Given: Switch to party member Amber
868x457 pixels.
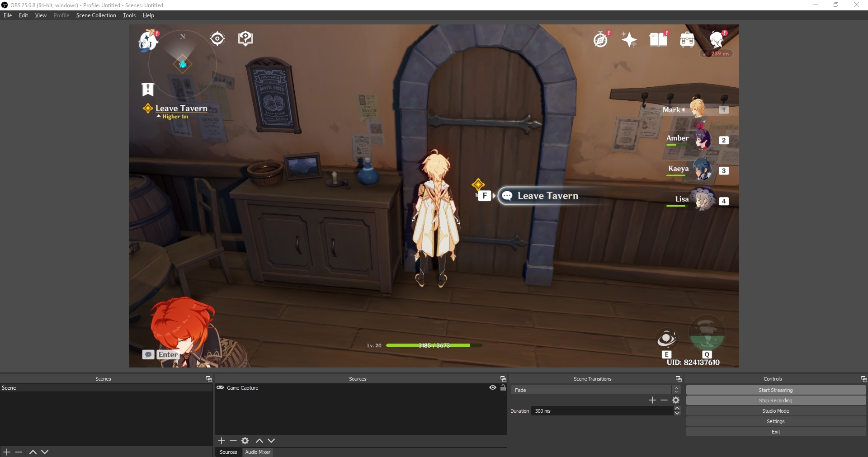Looking at the screenshot, I should [x=698, y=140].
